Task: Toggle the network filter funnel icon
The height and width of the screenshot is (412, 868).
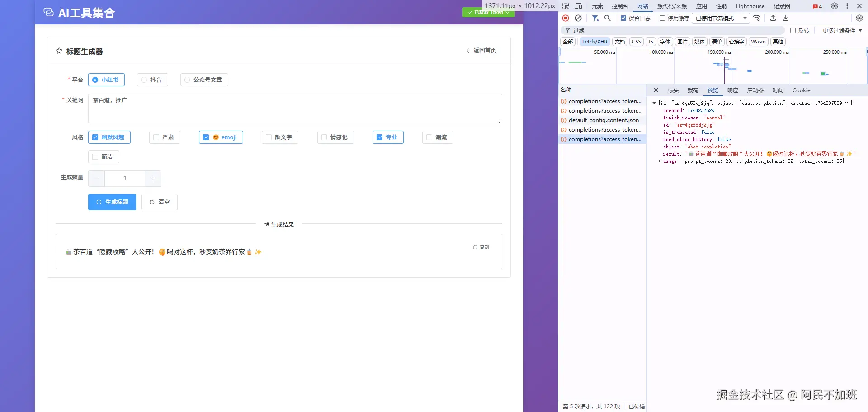Action: (595, 18)
